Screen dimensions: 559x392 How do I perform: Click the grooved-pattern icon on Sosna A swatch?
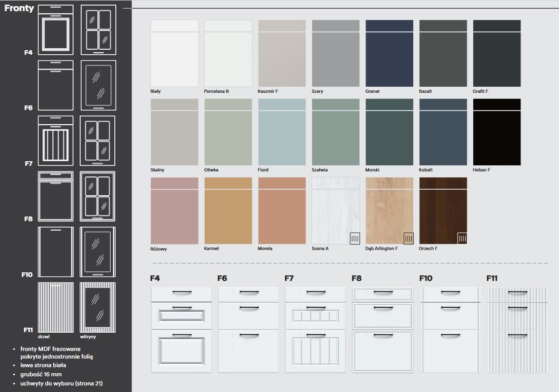(x=355, y=238)
